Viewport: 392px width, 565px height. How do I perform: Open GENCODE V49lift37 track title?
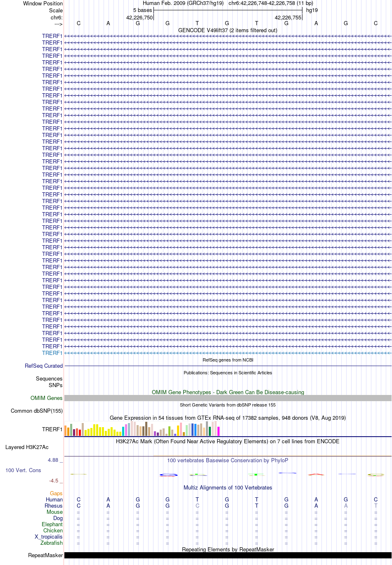click(228, 30)
